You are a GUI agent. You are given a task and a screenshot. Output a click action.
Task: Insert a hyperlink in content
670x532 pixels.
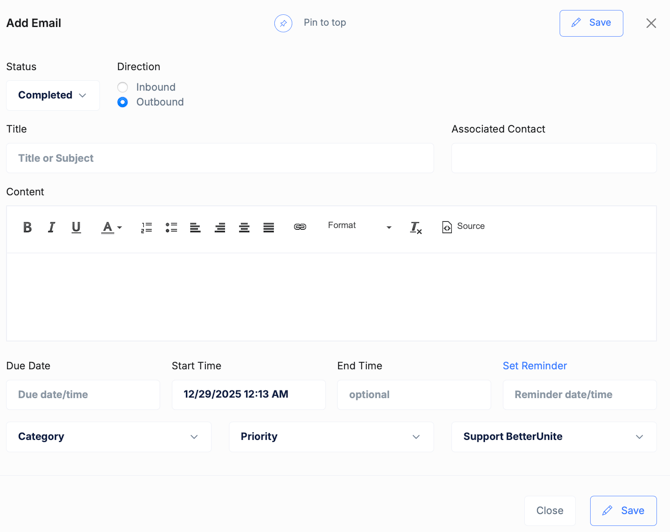[300, 227]
